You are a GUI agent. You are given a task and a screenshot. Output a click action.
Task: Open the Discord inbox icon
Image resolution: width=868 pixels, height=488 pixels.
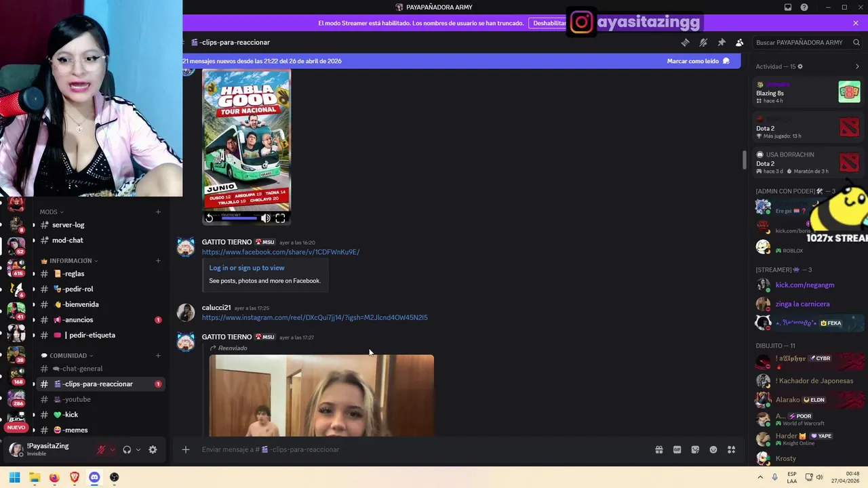(x=788, y=7)
